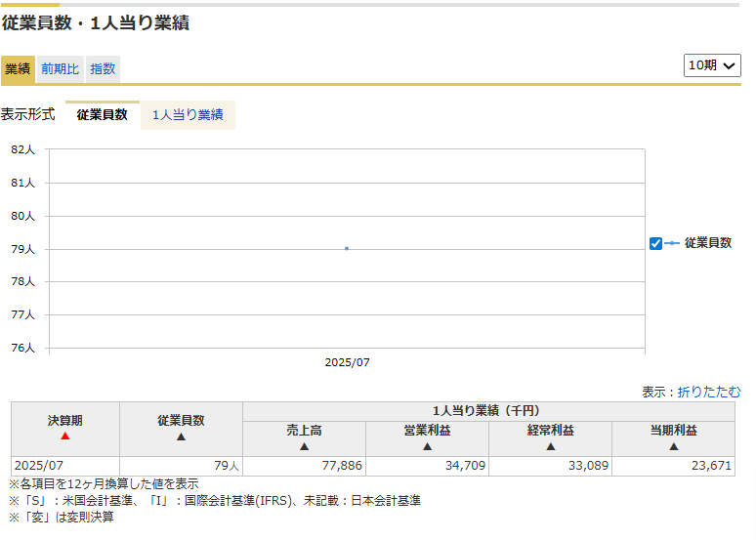Uncheck the 従業員数 series checkbox
This screenshot has height=540, width=756.
coord(655,243)
